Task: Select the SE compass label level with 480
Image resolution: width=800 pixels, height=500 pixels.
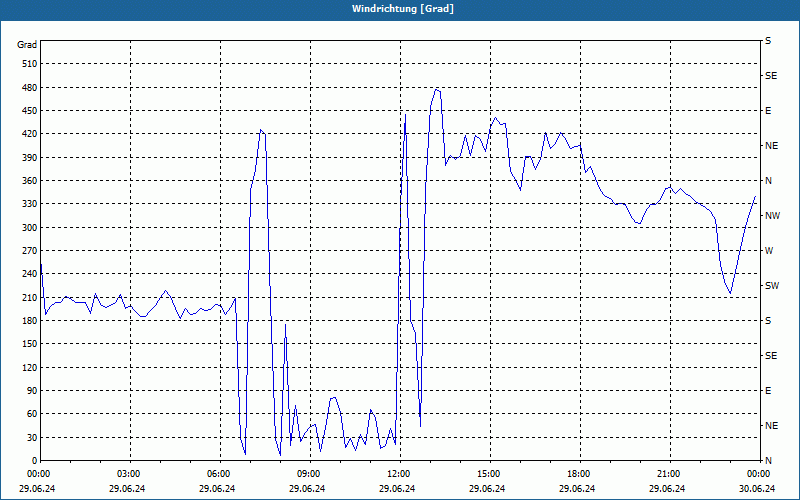Action: pyautogui.click(x=771, y=76)
